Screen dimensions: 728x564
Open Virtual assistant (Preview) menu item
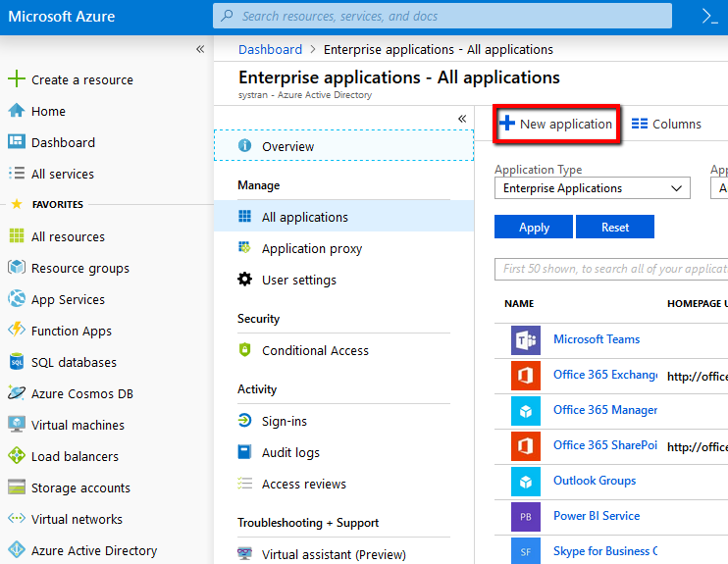343,554
